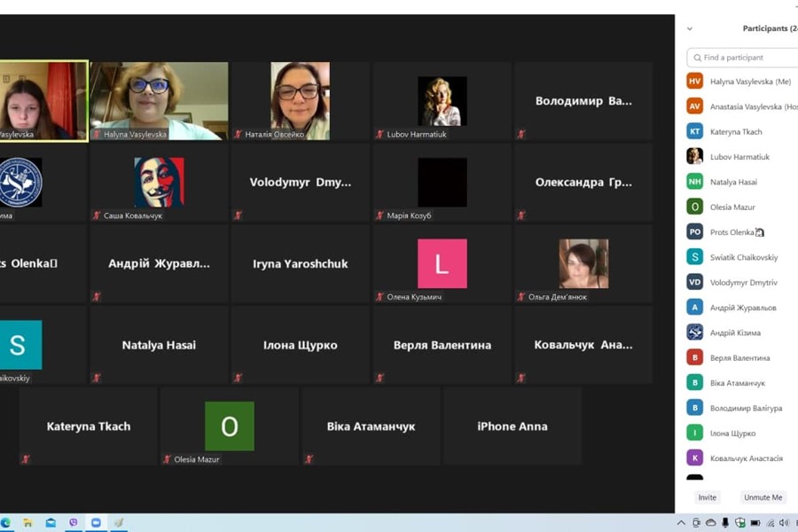Screen dimensions: 798x532
Task: Click Андрій Журавльов's A avatar in list
Action: [694, 307]
